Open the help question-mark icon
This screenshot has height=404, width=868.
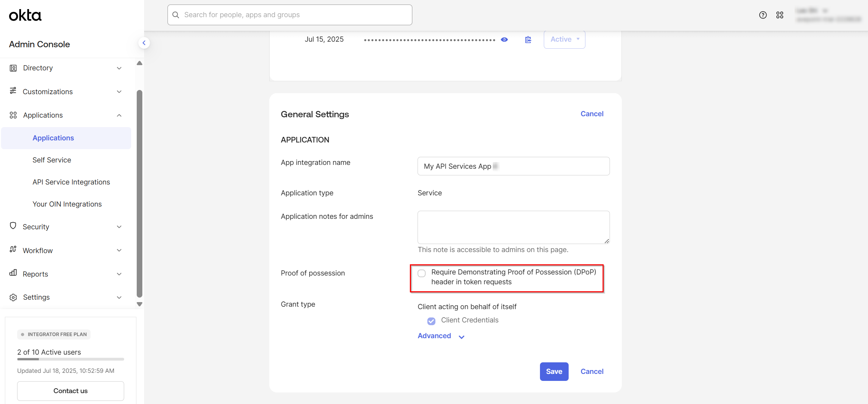763,15
